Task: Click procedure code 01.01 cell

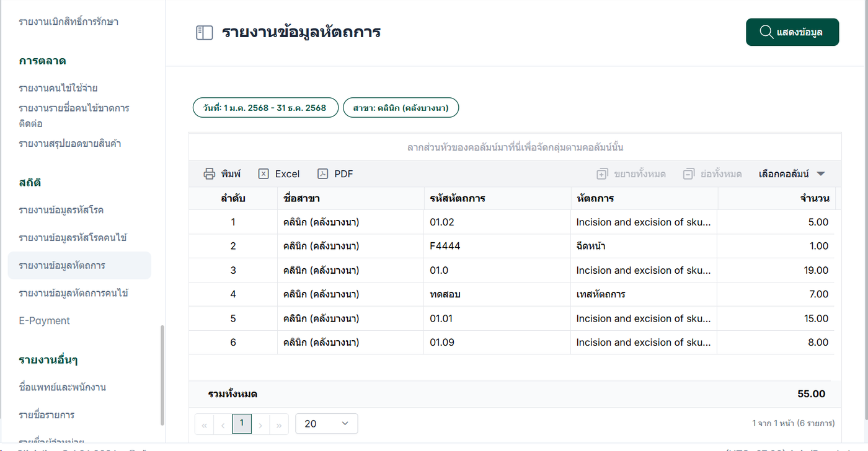Action: coord(497,318)
